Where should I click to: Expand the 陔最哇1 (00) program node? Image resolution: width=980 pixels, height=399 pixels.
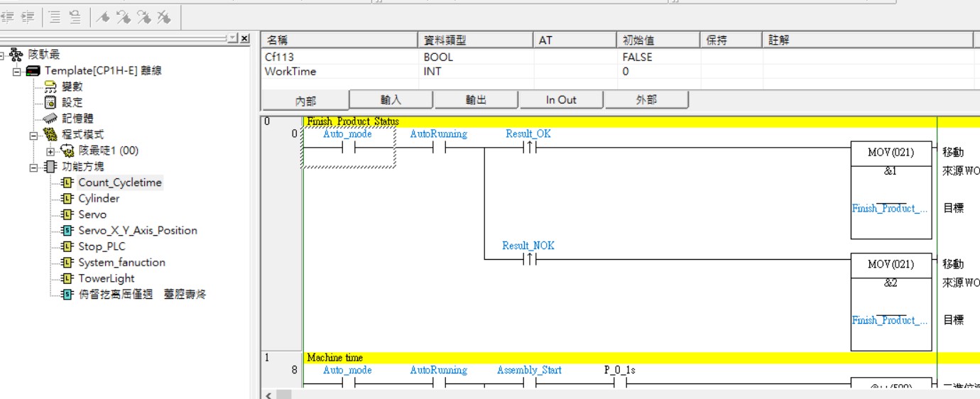tap(50, 151)
